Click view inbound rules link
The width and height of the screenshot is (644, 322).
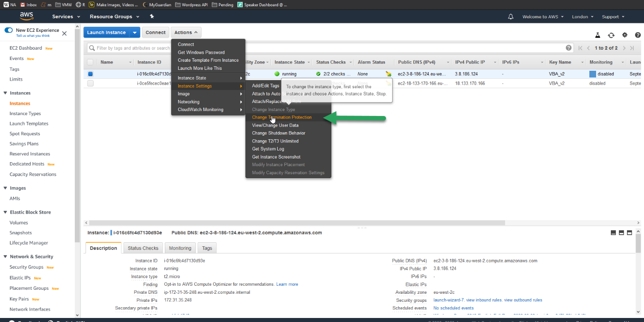click(484, 300)
